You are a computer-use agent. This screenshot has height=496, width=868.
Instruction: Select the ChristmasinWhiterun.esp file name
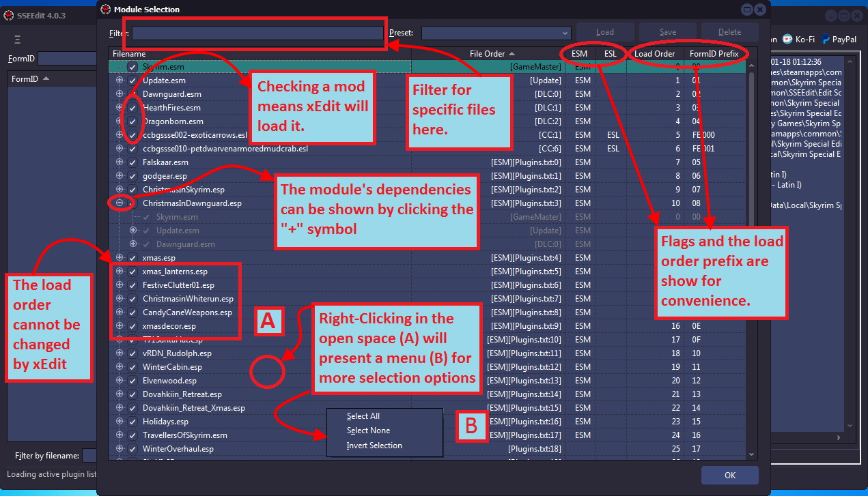pyautogui.click(x=188, y=299)
